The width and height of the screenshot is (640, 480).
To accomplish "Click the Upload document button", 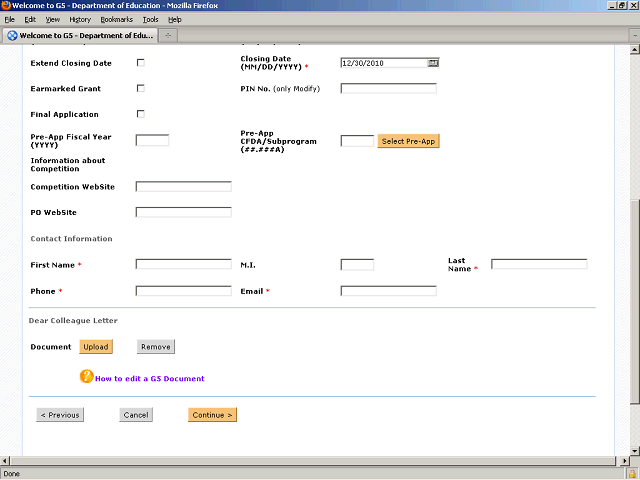I will [x=96, y=347].
